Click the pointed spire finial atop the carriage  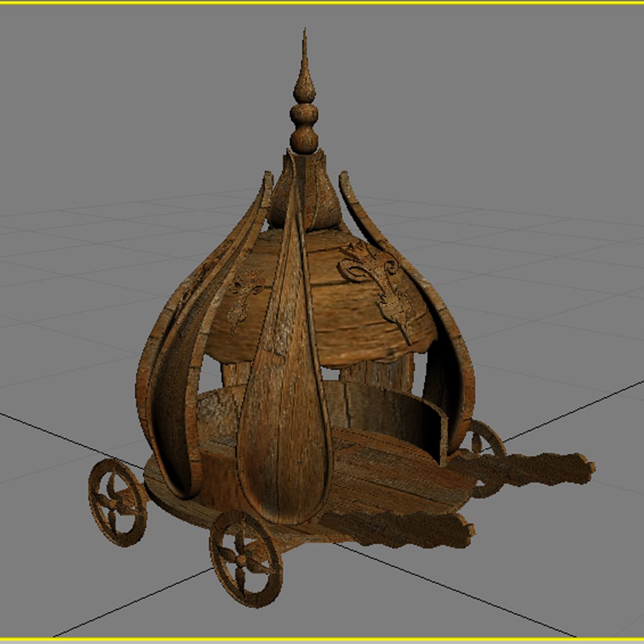(304, 91)
